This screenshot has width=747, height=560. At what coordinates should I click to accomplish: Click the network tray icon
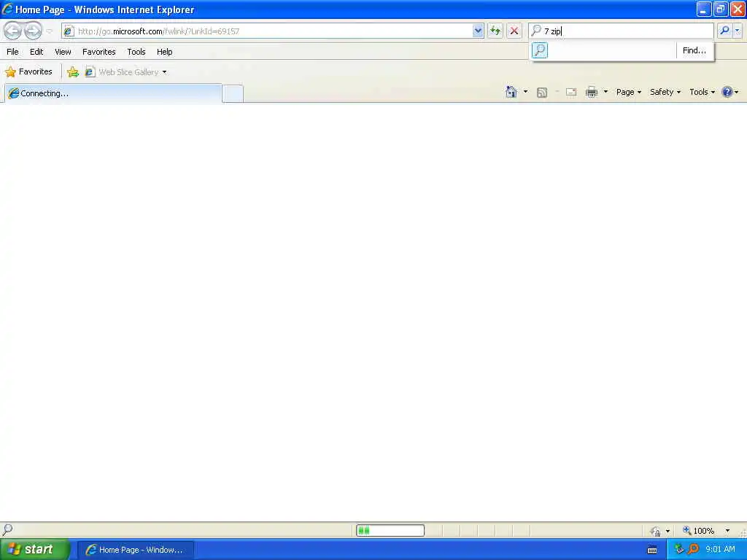[679, 549]
